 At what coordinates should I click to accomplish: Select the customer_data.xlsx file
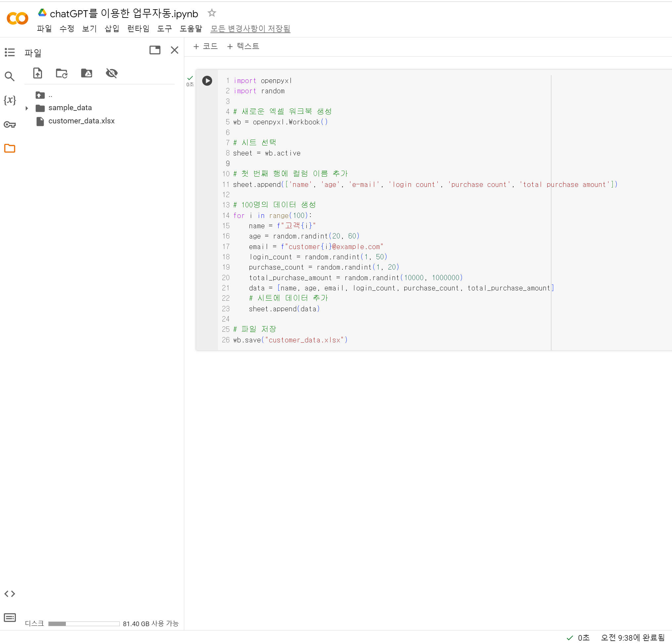(x=82, y=121)
